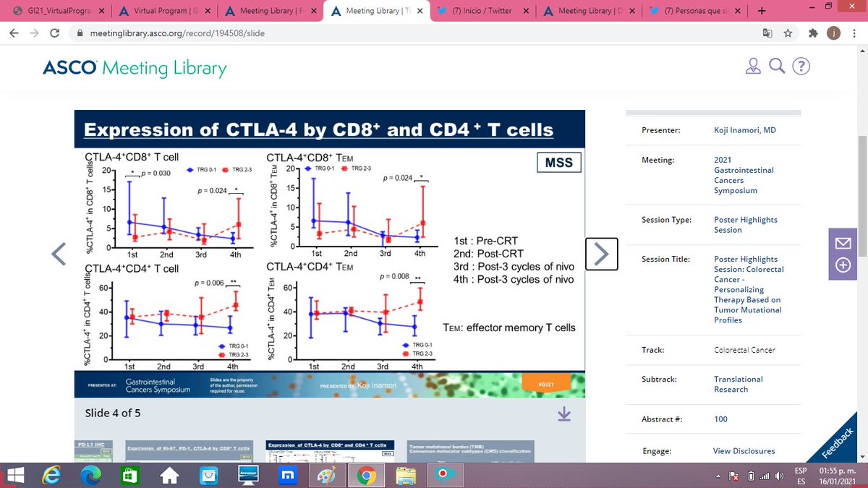Click the View Disclosures link
The image size is (868, 488).
coord(744,450)
